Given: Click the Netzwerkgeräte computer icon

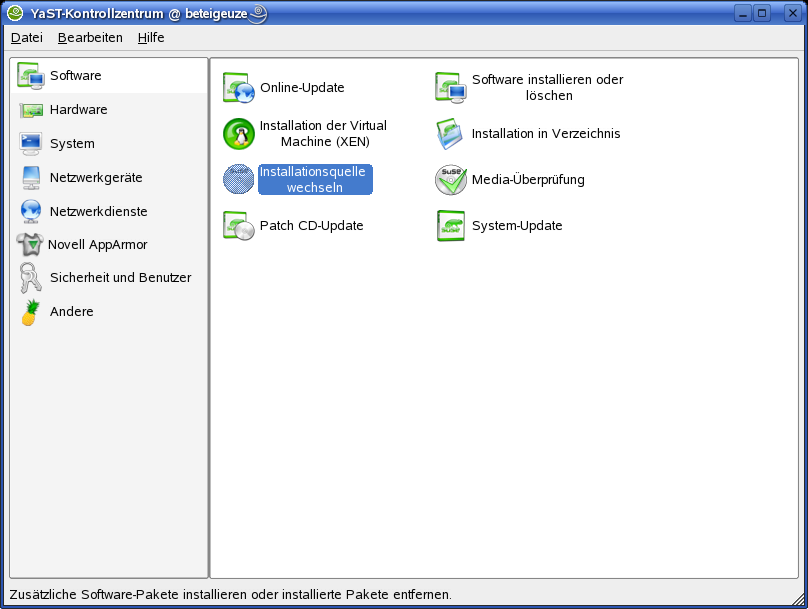Looking at the screenshot, I should pos(31,178).
